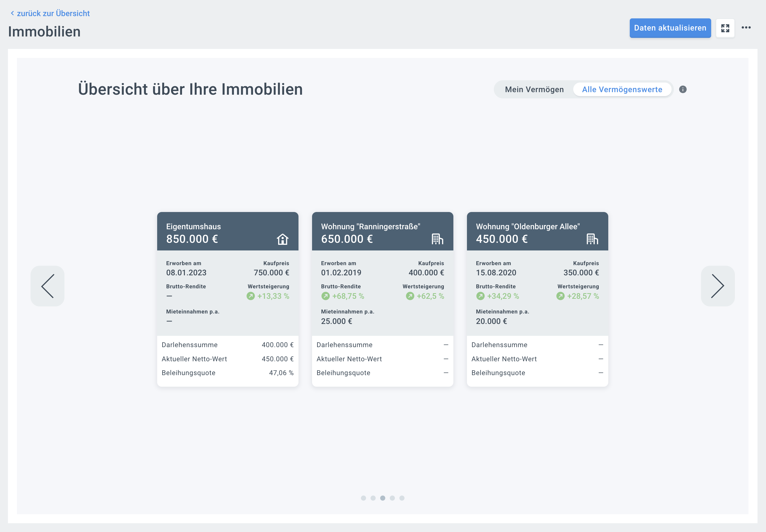Viewport: 766px width, 532px height.
Task: Go to previous slide with left arrow
Action: [x=47, y=286]
